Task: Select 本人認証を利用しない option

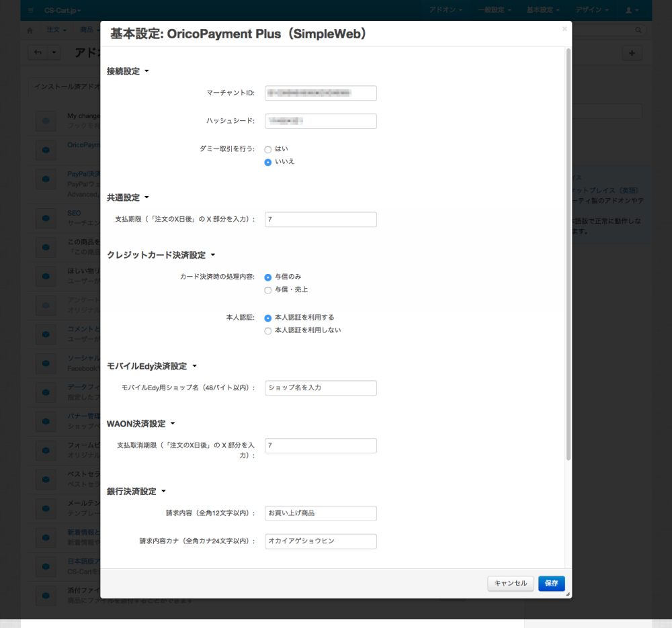Action: click(268, 330)
